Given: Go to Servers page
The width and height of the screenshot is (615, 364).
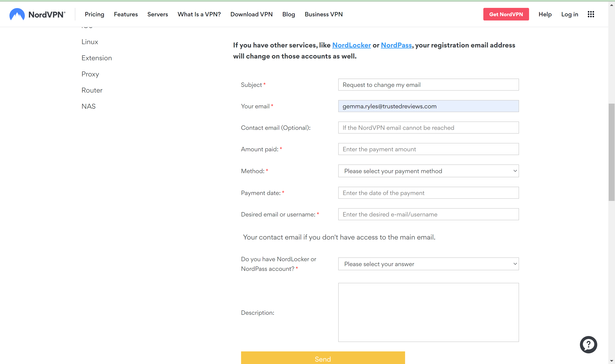Looking at the screenshot, I should 157,14.
